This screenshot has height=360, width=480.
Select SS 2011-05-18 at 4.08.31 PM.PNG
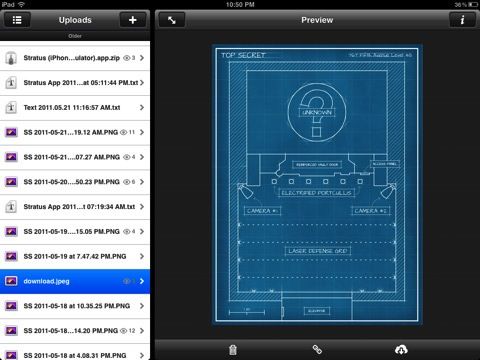click(x=75, y=353)
